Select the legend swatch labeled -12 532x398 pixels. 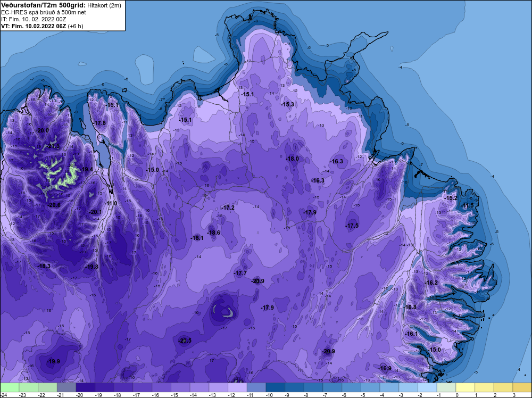[x=237, y=387]
